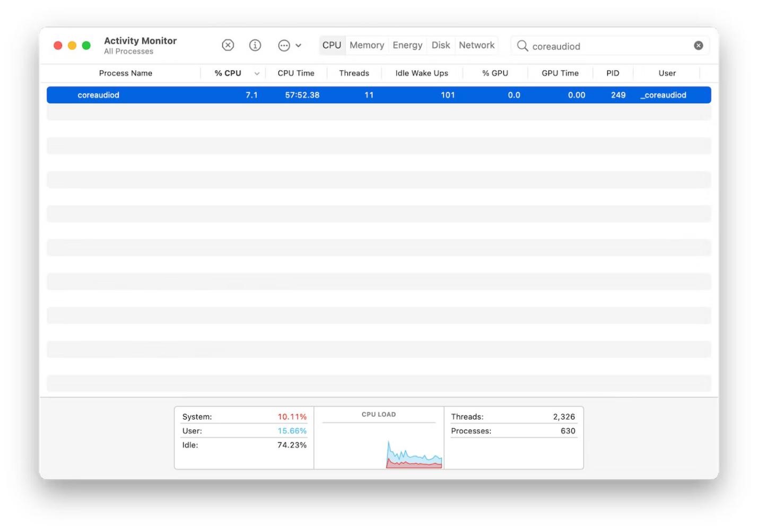This screenshot has width=758, height=532.
Task: Sort by Threads column header
Action: (x=354, y=73)
